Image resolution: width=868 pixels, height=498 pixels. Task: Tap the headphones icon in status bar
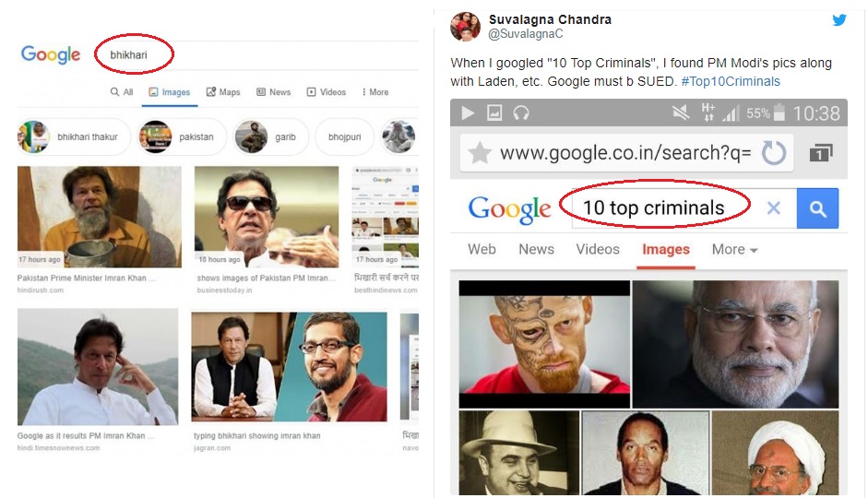[522, 113]
